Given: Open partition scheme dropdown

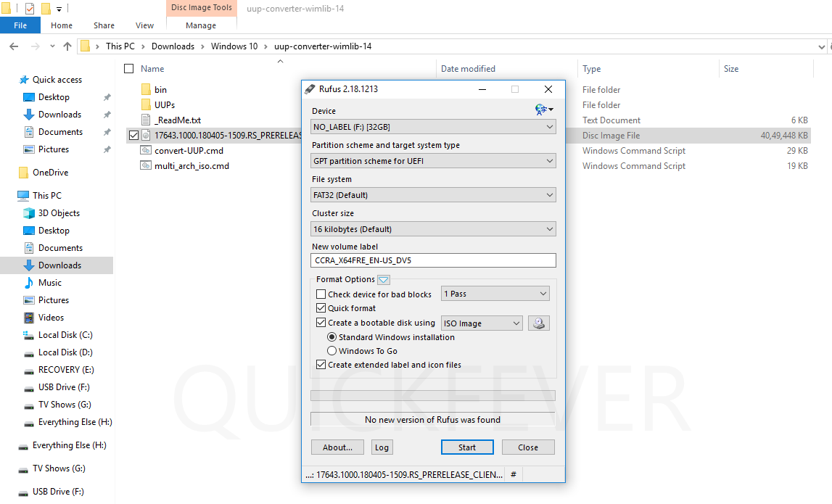Looking at the screenshot, I should point(434,161).
